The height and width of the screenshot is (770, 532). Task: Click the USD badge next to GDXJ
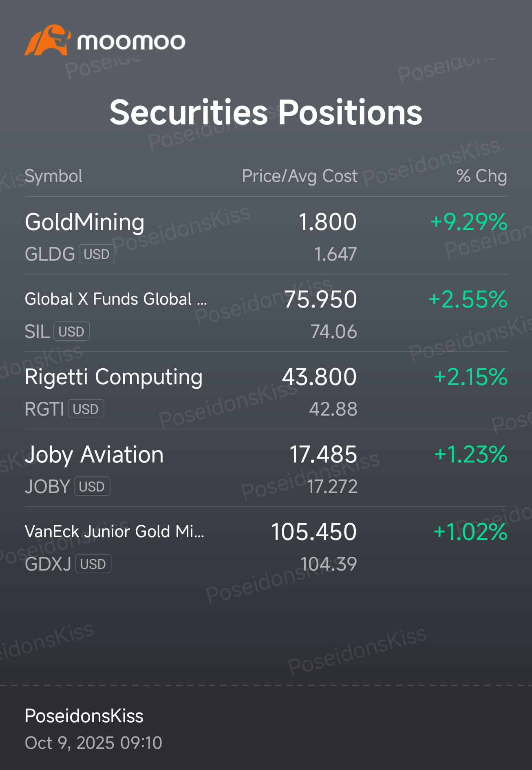tap(93, 564)
